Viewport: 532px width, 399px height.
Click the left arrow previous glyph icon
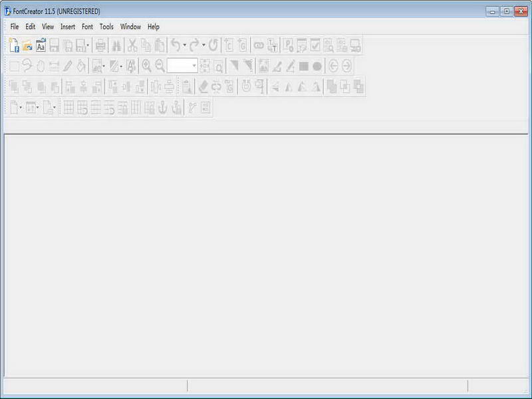pyautogui.click(x=333, y=66)
